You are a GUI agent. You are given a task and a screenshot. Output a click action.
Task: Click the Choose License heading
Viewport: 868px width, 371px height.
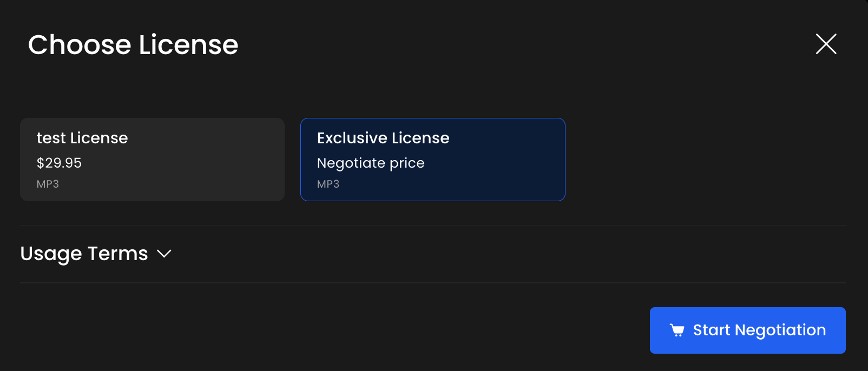pyautogui.click(x=133, y=44)
